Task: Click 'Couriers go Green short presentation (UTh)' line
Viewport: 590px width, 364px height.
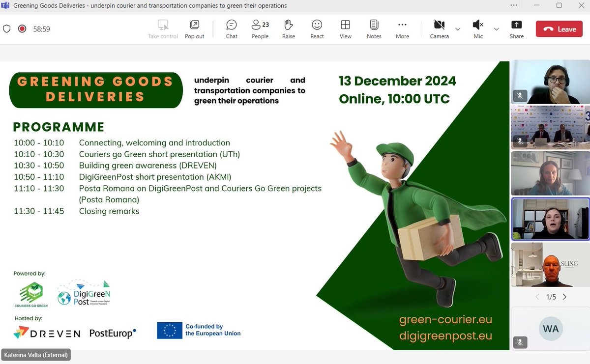Action: click(x=159, y=154)
